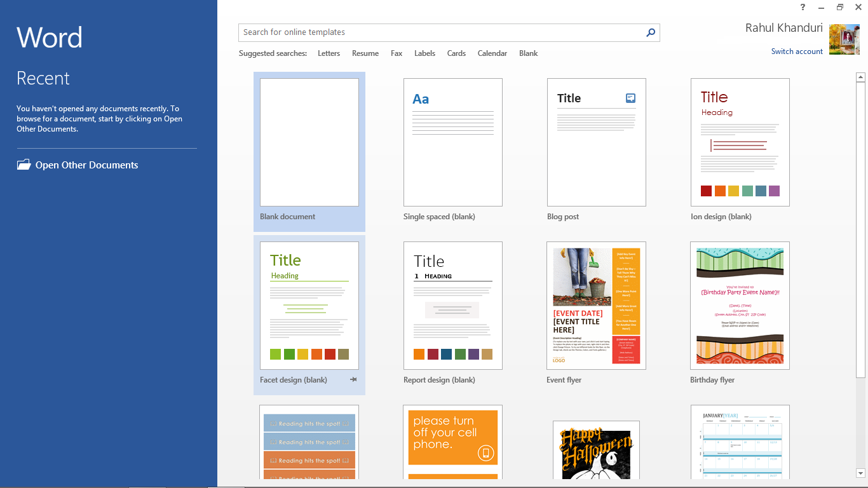Click the Rahul Khanduri account name
This screenshot has height=488, width=868.
pos(784,28)
